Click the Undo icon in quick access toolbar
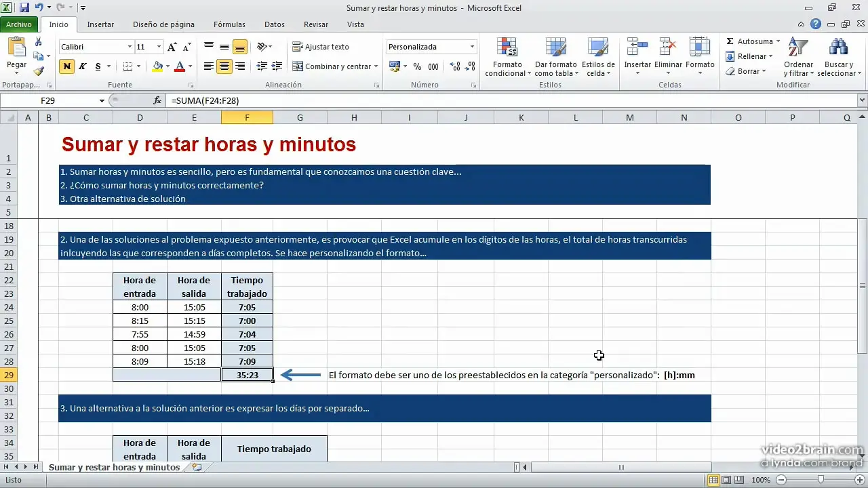Viewport: 868px width, 488px height. [39, 7]
